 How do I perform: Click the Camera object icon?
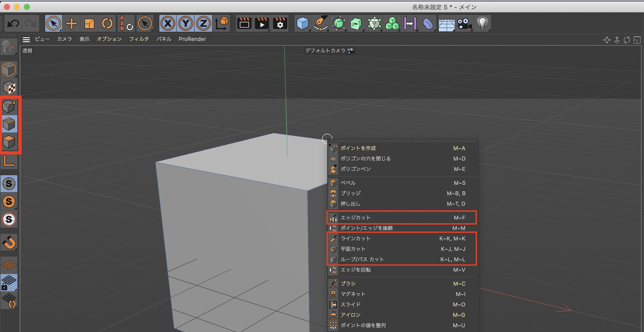(x=464, y=23)
